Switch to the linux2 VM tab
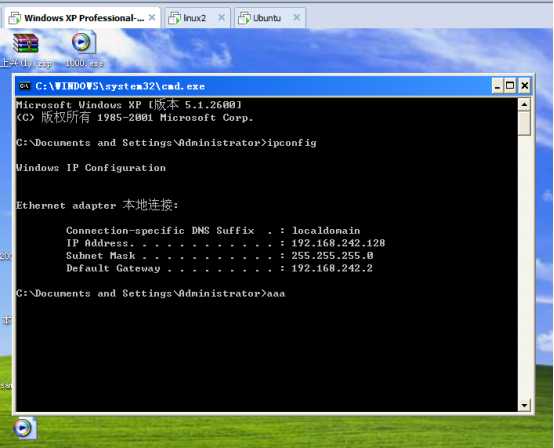The height and width of the screenshot is (448, 554). click(197, 18)
